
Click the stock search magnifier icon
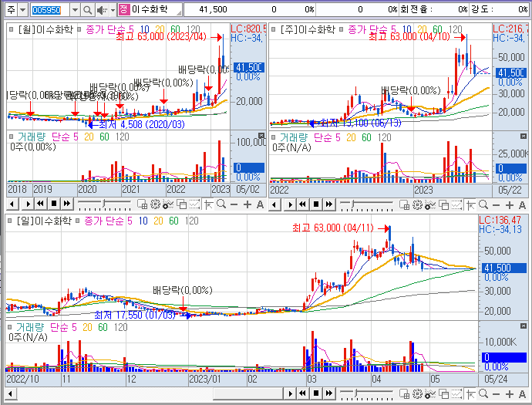pos(87,10)
